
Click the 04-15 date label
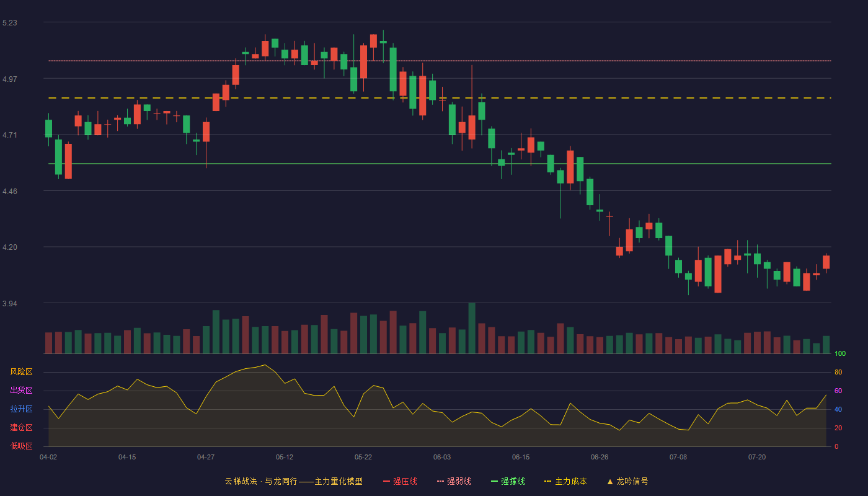[127, 457]
